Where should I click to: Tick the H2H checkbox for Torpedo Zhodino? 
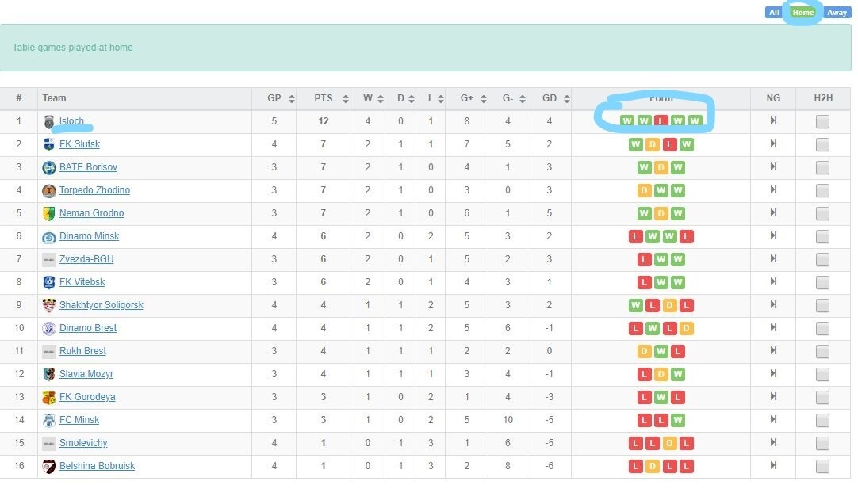[822, 190]
